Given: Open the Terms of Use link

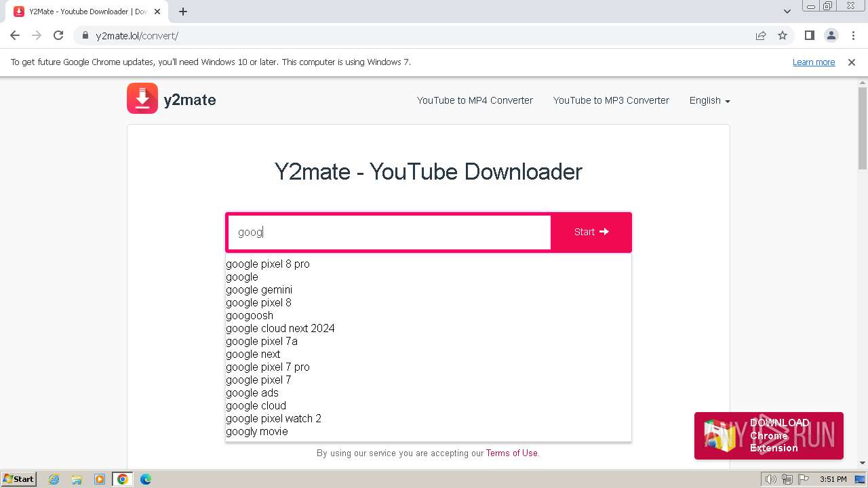Looking at the screenshot, I should click(x=512, y=453).
